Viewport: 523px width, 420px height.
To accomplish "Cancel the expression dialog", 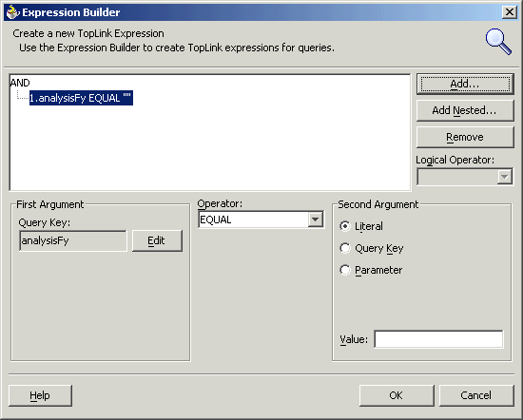I will click(476, 395).
